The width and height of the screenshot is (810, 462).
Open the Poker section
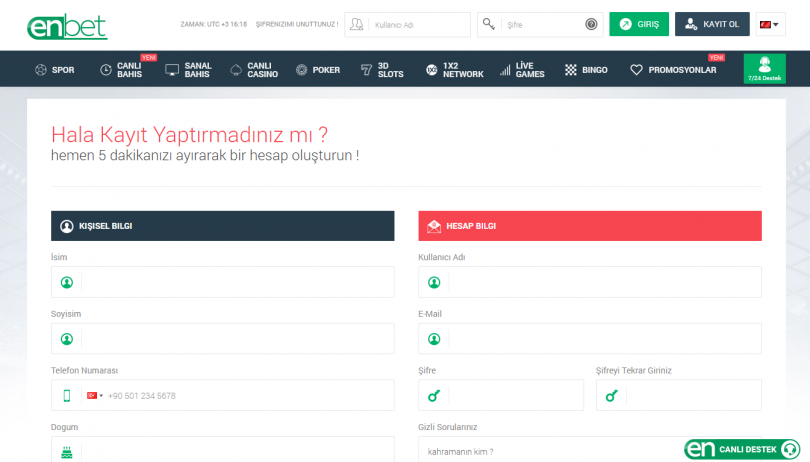318,70
